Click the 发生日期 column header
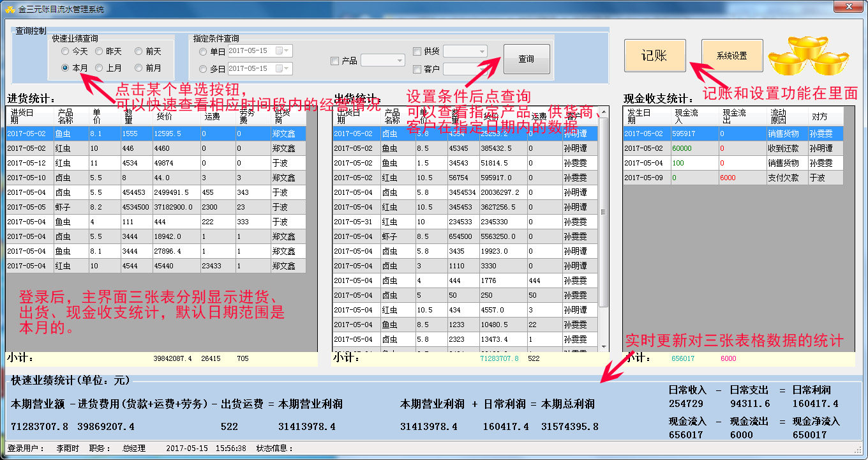868x460 pixels. [x=647, y=116]
